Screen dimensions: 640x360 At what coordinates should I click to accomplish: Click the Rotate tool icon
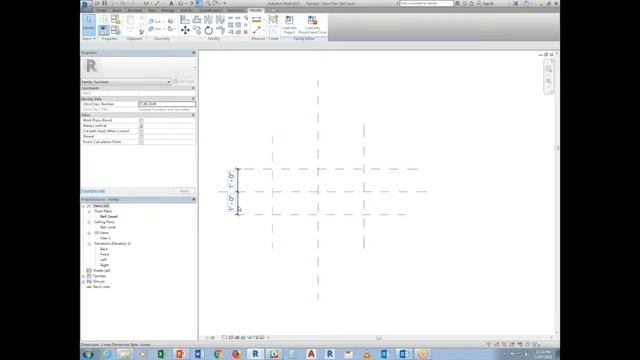209,30
